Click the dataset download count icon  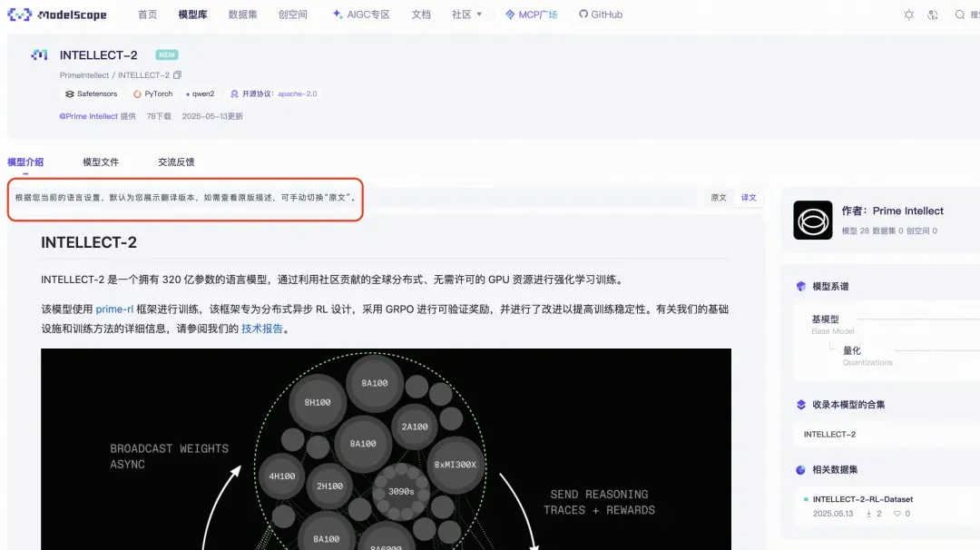click(868, 514)
